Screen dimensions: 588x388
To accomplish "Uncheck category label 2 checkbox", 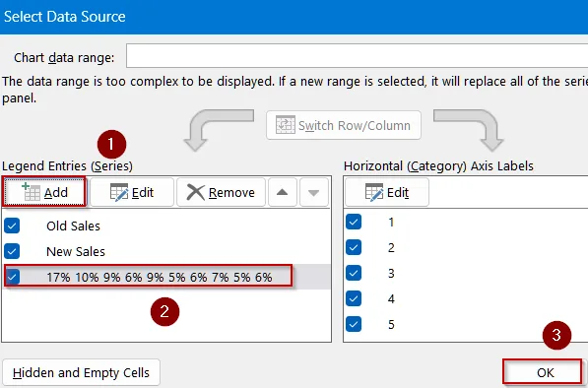I will click(x=354, y=247).
